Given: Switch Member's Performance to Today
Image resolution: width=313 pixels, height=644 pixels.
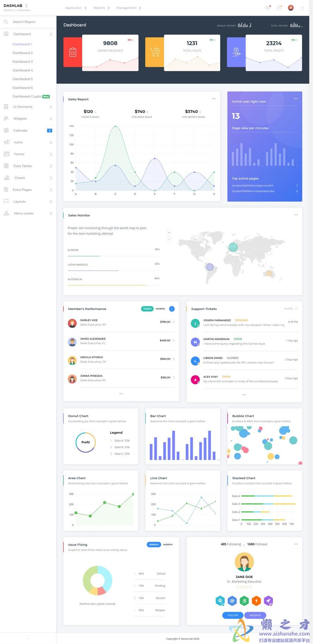Looking at the screenshot, I should click(x=147, y=309).
